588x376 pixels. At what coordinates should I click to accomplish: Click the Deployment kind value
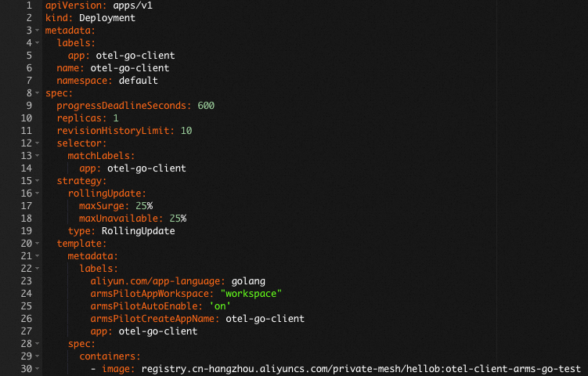click(107, 18)
